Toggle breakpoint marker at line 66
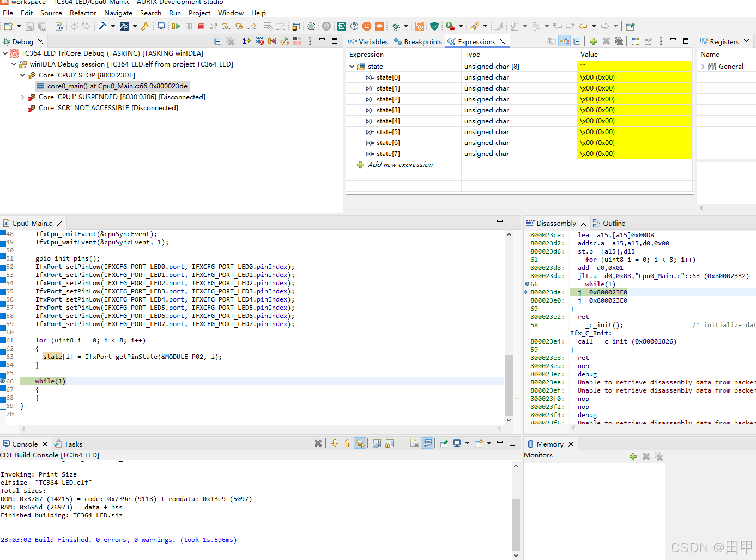 [x=3, y=381]
